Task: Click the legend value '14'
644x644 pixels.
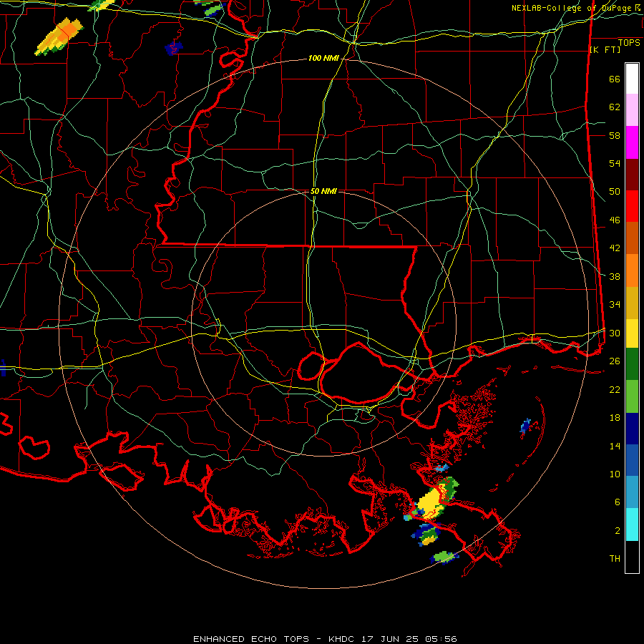Action: coord(615,446)
